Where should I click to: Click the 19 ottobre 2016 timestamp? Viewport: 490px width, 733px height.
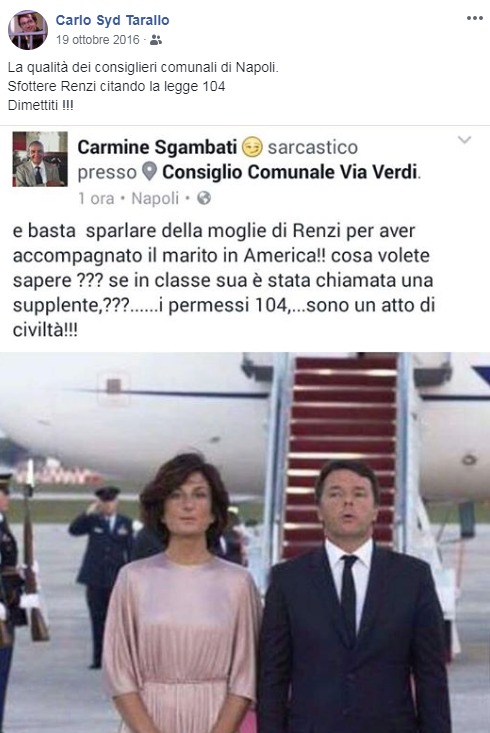point(98,40)
